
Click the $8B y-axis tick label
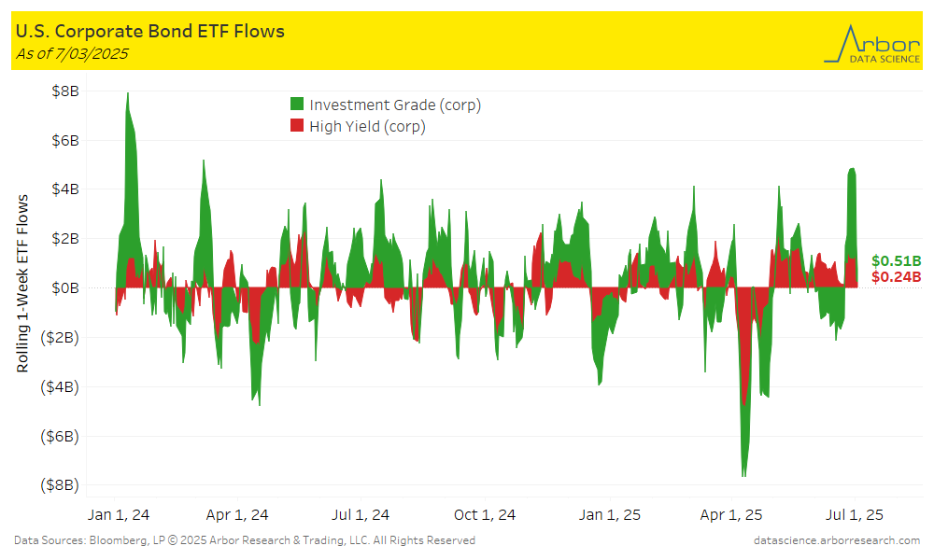point(65,91)
